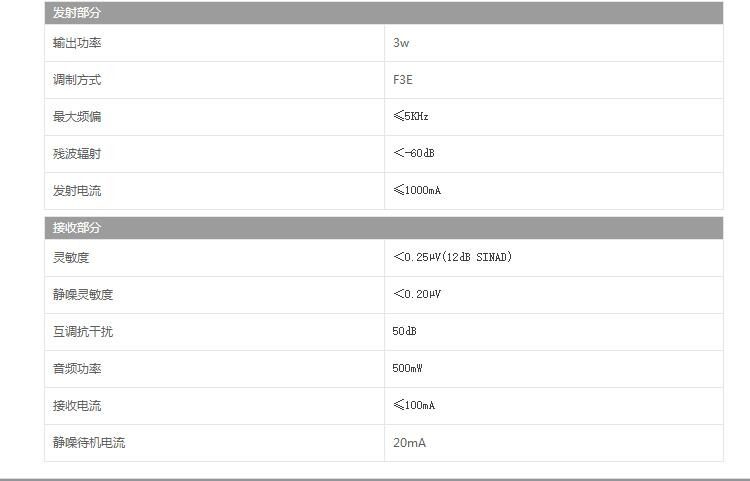Select the 灵敏度 row label
Viewport: 750px width, 481px height.
(71, 258)
